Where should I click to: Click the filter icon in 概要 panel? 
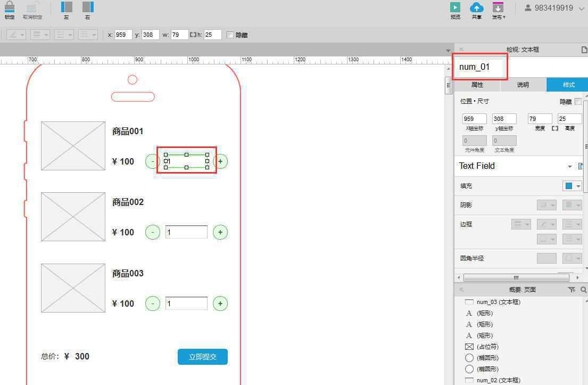coord(572,290)
